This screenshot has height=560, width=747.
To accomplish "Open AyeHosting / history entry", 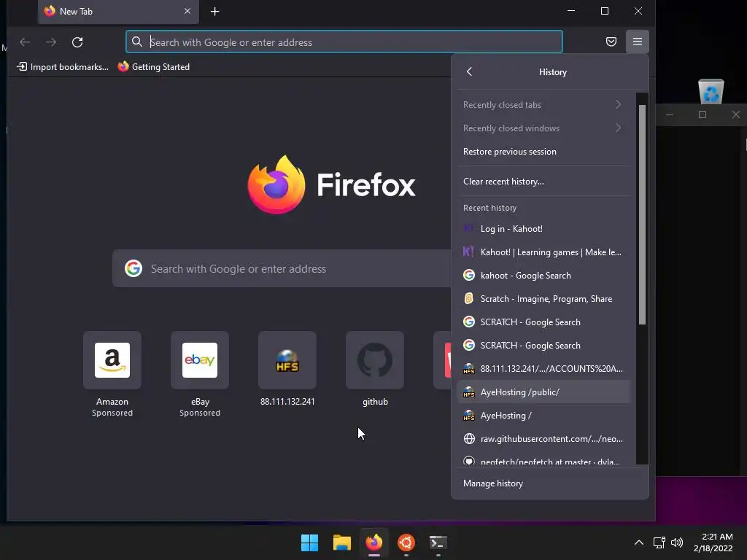I will pyautogui.click(x=543, y=415).
